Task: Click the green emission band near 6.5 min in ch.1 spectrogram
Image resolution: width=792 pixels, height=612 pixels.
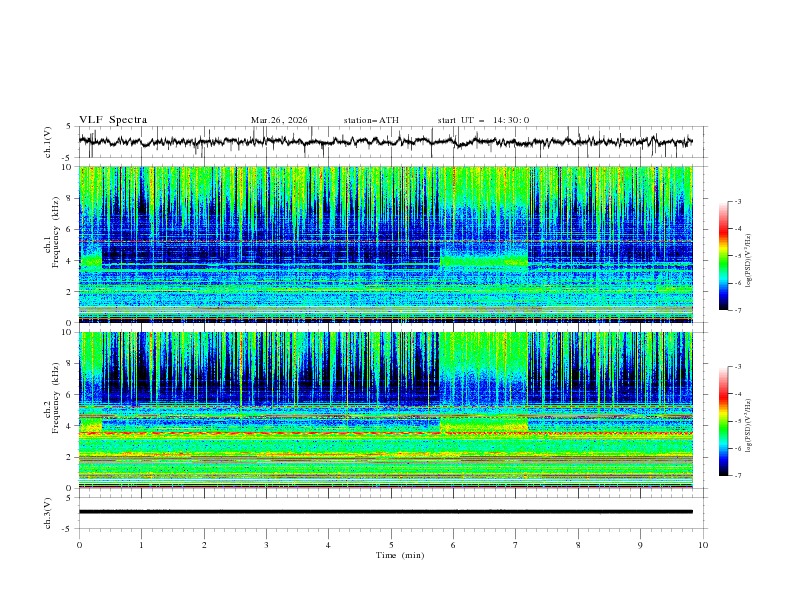Action: pyautogui.click(x=484, y=260)
